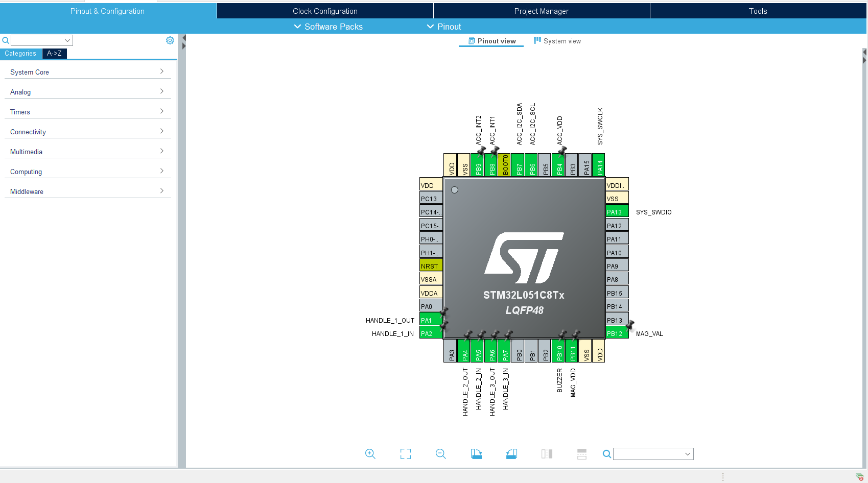Click the STM32L051C8Tx chip body
Screen dimensions: 868x483
(524, 258)
